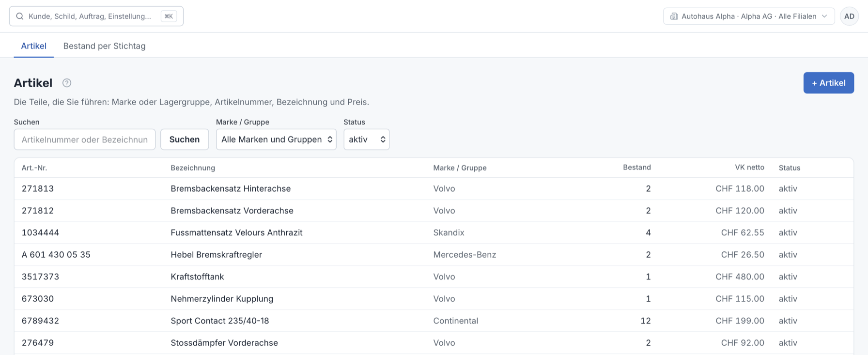
Task: Click the building icon beside Autohaus Alpha
Action: (674, 16)
